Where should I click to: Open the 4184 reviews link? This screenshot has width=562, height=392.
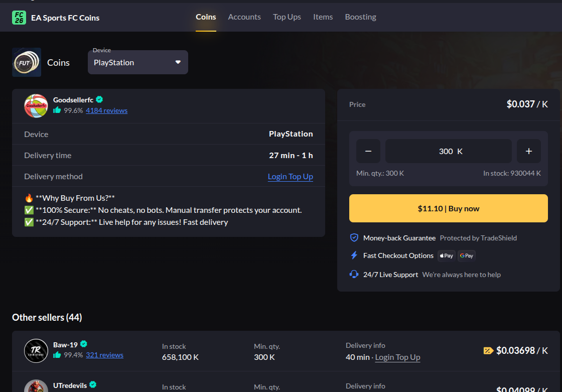tap(106, 110)
